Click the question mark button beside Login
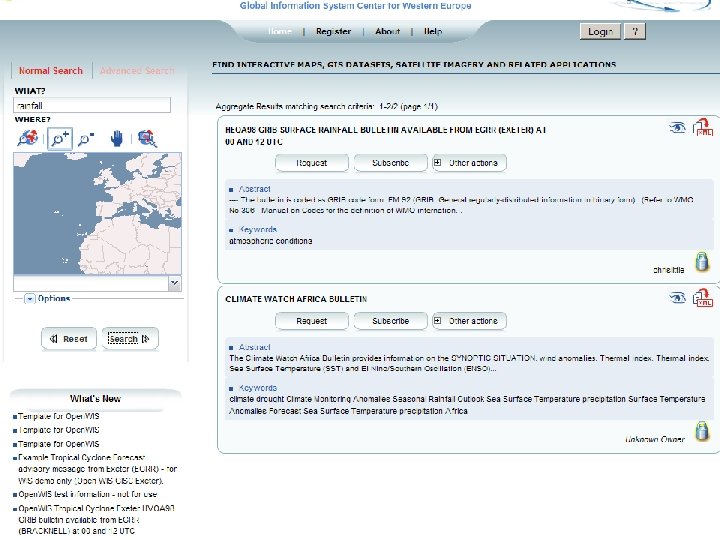The image size is (720, 540). 635,32
